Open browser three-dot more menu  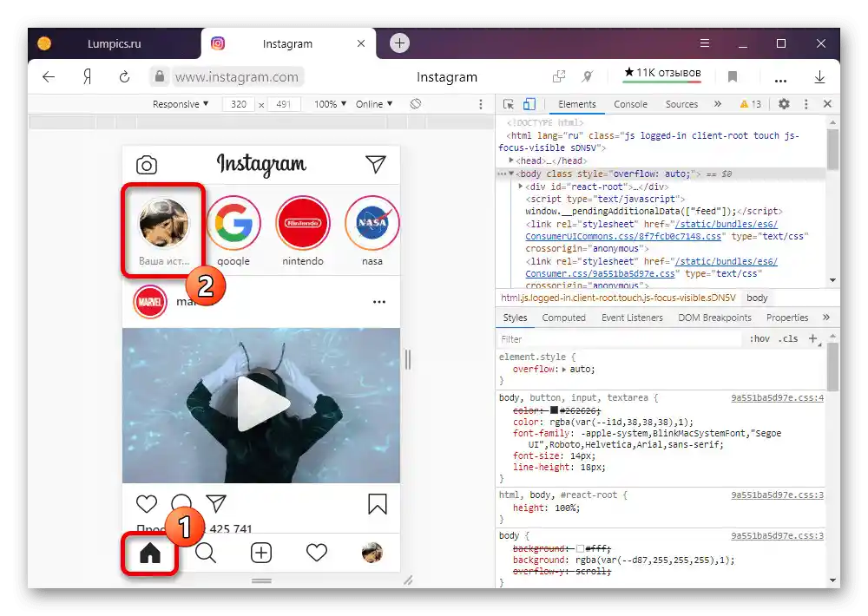click(780, 81)
